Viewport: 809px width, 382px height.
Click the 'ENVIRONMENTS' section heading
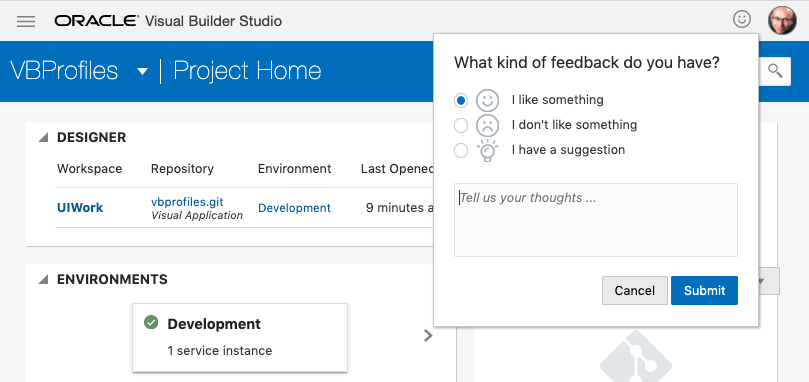[112, 280]
